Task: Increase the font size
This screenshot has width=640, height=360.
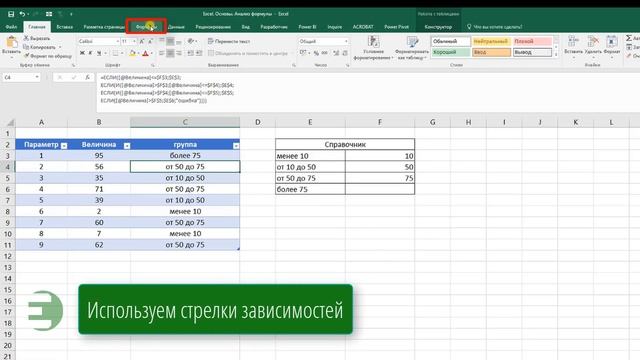Action: pos(142,41)
